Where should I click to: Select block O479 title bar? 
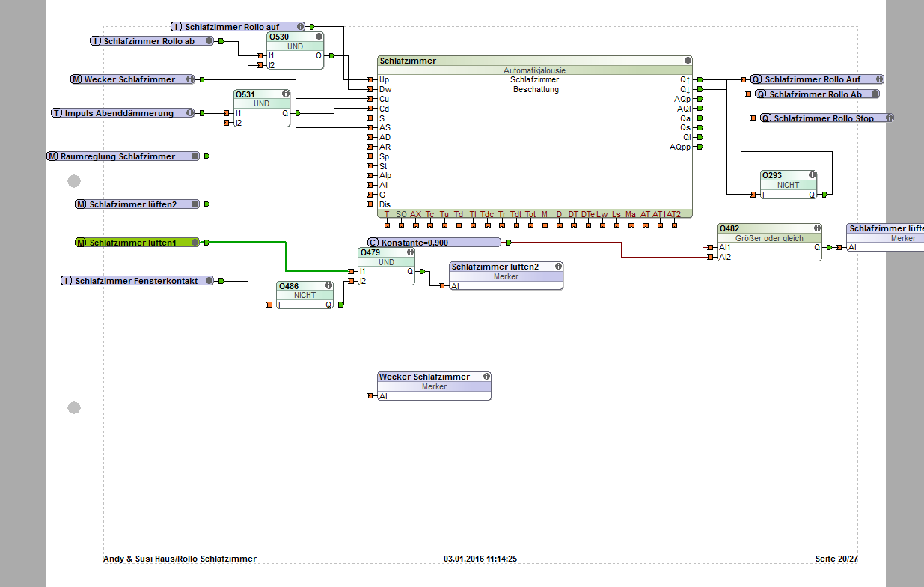[386, 252]
